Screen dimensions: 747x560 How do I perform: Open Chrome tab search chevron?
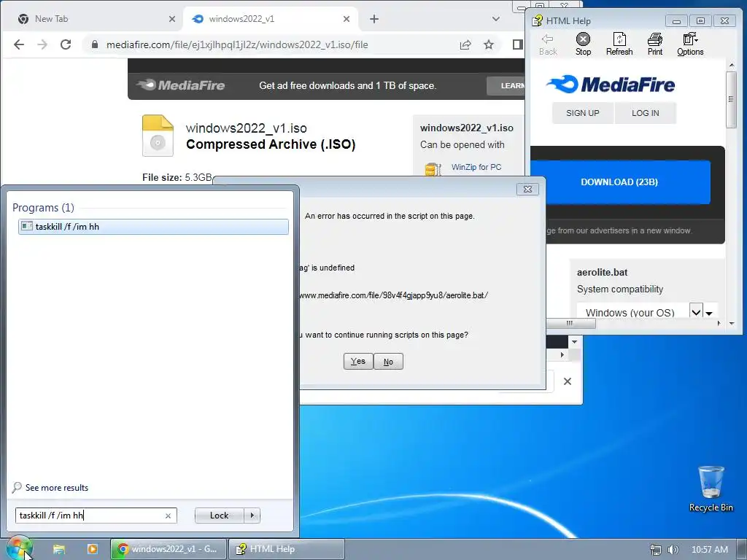coord(496,19)
